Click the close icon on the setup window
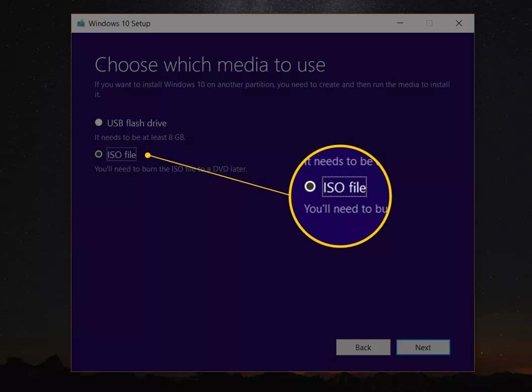Image resolution: width=532 pixels, height=392 pixels. click(x=459, y=23)
